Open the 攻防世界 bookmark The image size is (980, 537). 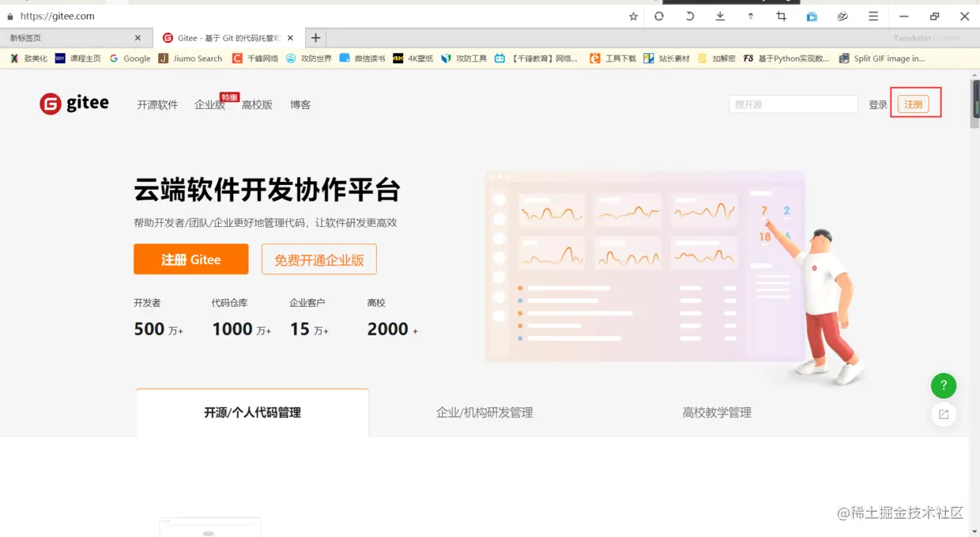click(x=309, y=59)
